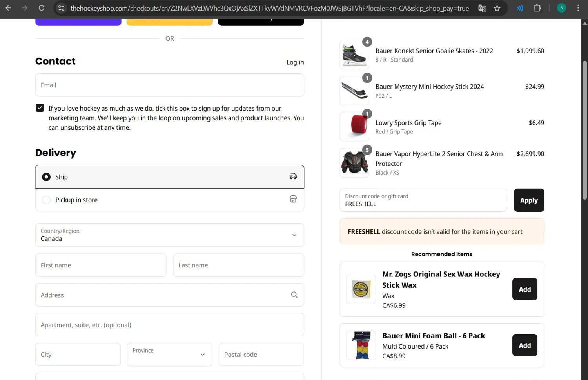Bookmark this page with star icon
588x380 pixels.
click(x=497, y=8)
